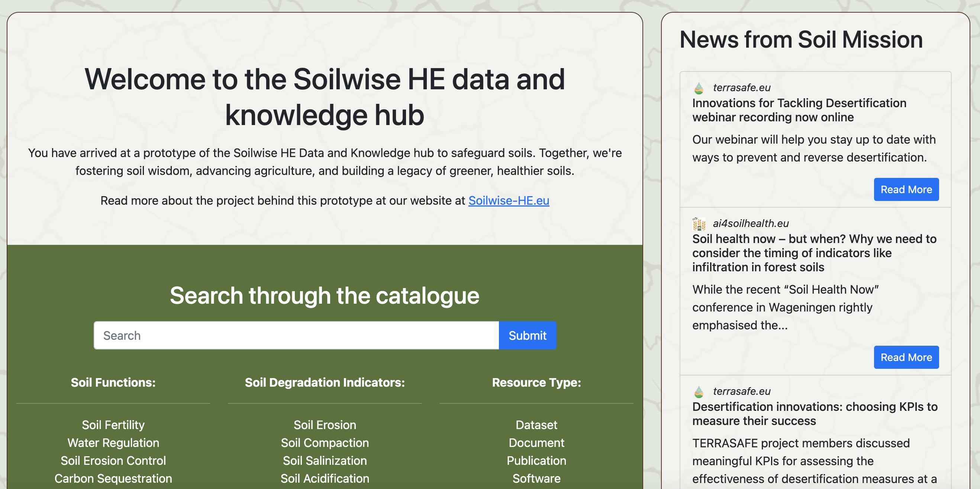Image resolution: width=980 pixels, height=489 pixels.
Task: Click the terrasafe.eu label above KPIs article
Action: (x=741, y=391)
